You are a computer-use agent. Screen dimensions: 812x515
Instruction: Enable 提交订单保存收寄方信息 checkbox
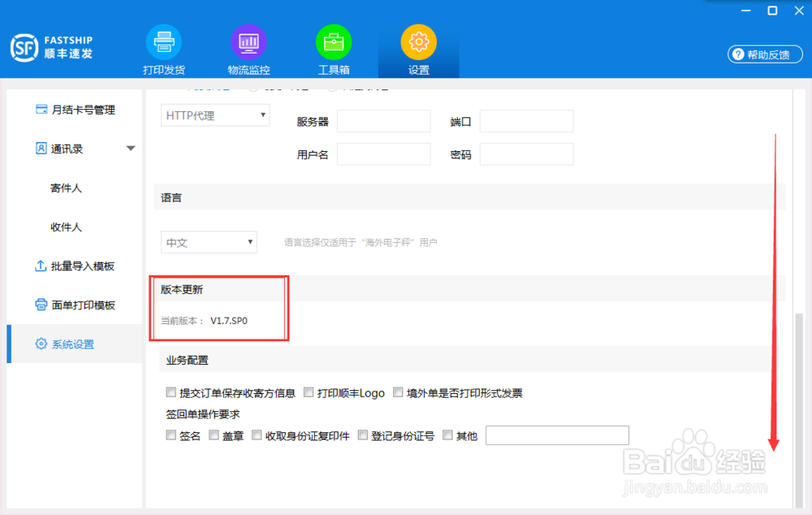171,392
